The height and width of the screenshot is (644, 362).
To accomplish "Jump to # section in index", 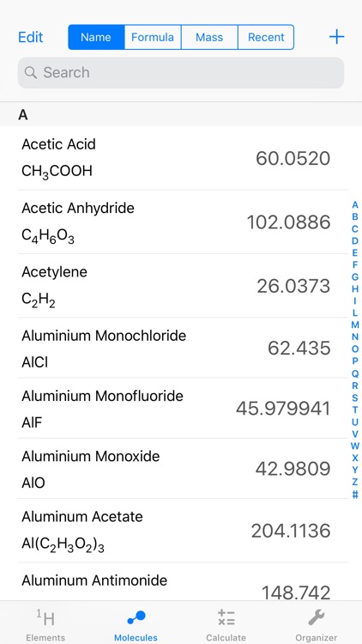I will tap(355, 495).
